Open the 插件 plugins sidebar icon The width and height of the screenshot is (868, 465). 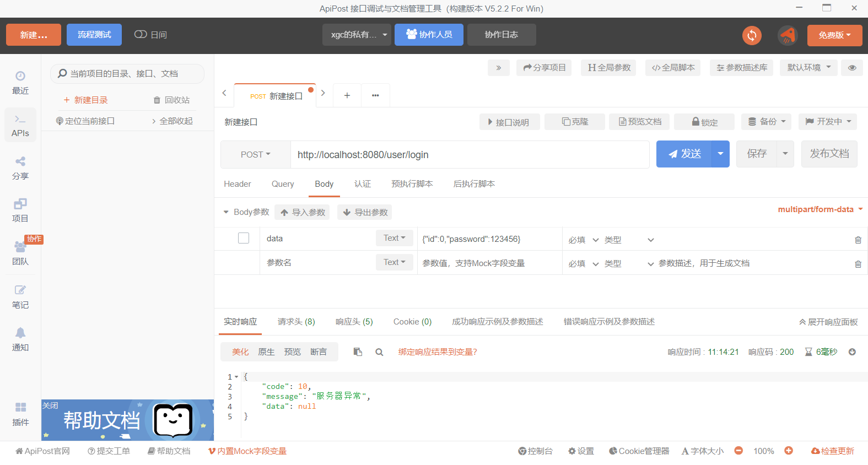[20, 414]
